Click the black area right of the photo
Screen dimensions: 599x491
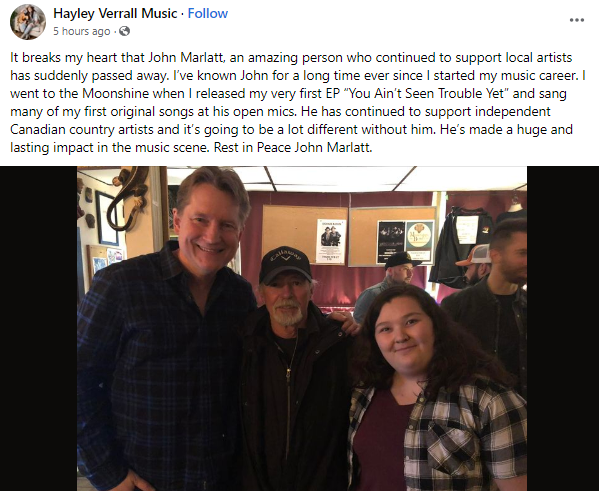pos(563,329)
